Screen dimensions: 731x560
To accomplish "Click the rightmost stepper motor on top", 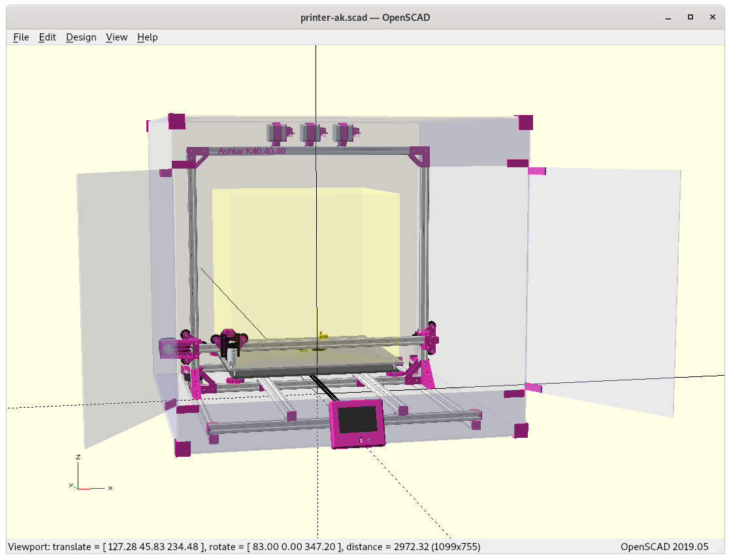I will (x=343, y=133).
